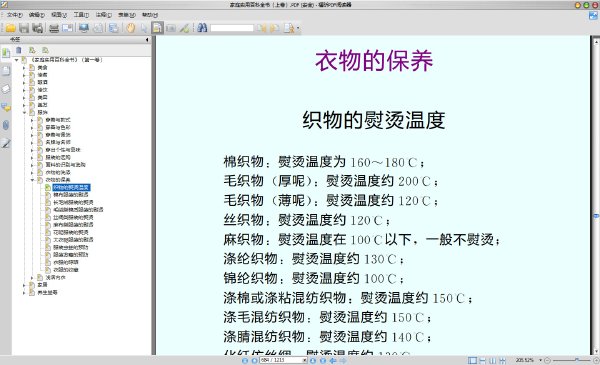Click the new bookmark icon in the bookmarks panel
Viewport: 600px width, 365px height.
tap(32, 50)
